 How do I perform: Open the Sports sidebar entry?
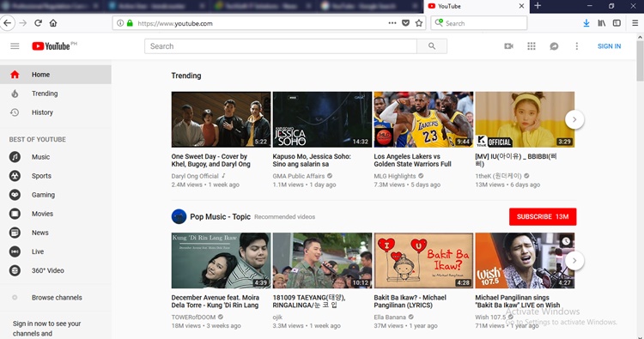56,176
